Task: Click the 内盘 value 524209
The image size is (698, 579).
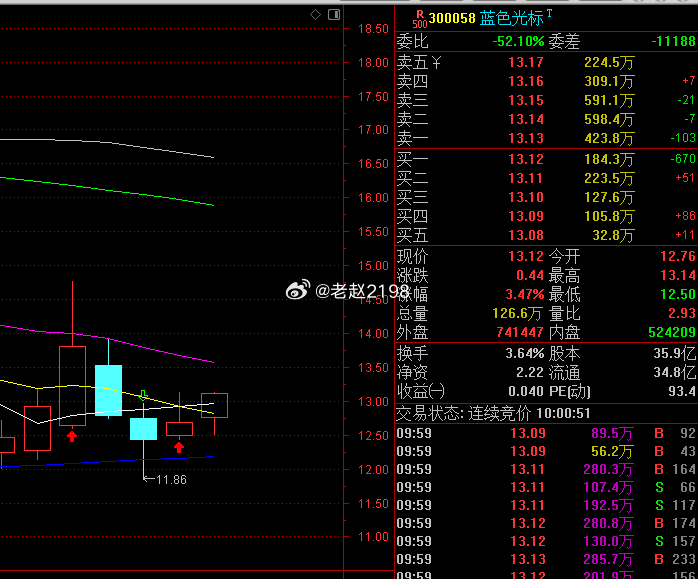Action: (x=672, y=332)
